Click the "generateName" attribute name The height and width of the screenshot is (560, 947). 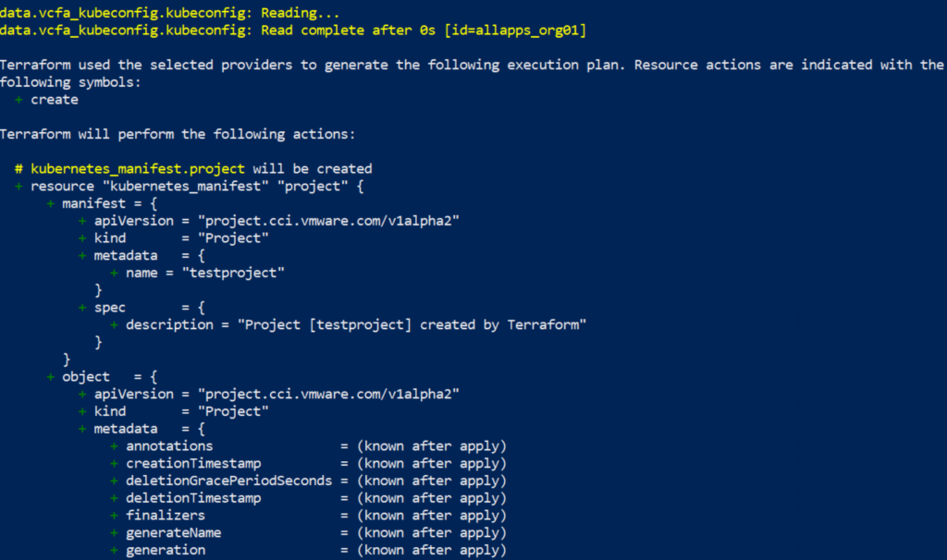pos(173,533)
